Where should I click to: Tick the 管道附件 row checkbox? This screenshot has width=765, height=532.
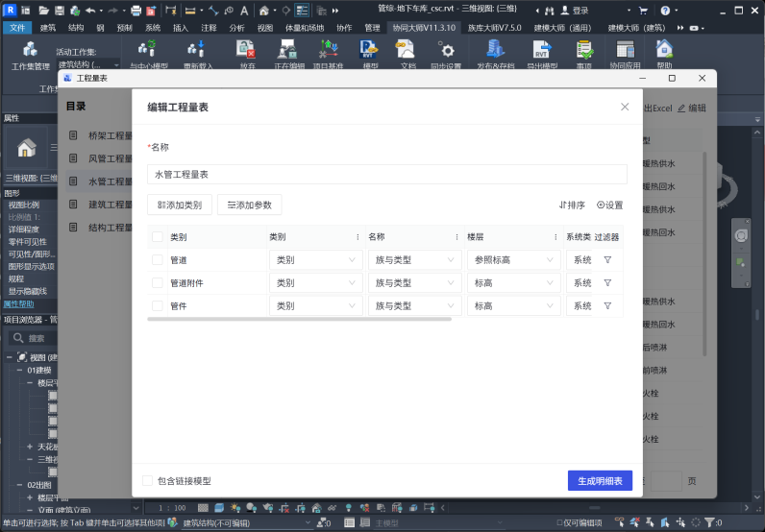(158, 283)
